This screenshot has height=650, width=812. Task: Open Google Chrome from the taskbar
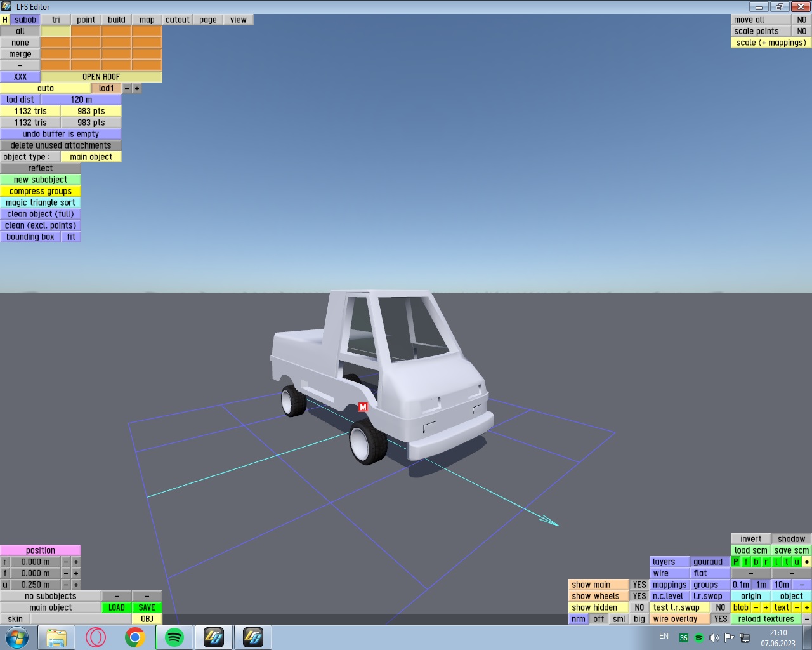[135, 637]
